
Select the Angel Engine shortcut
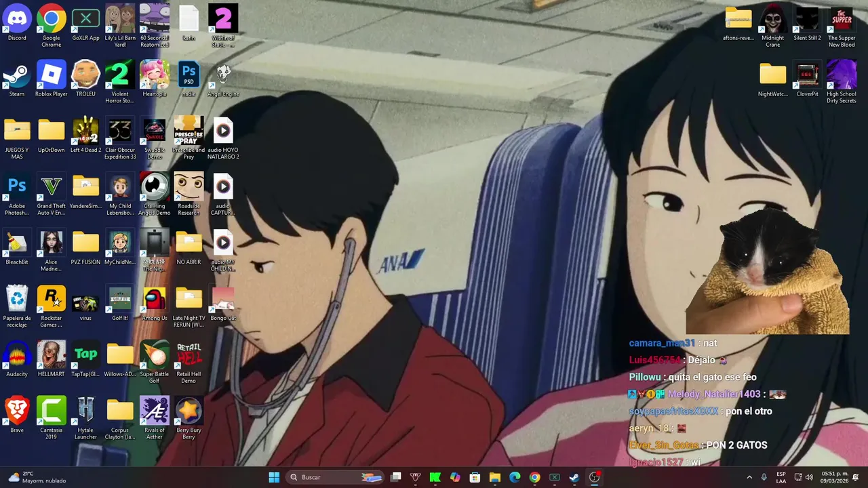(223, 79)
